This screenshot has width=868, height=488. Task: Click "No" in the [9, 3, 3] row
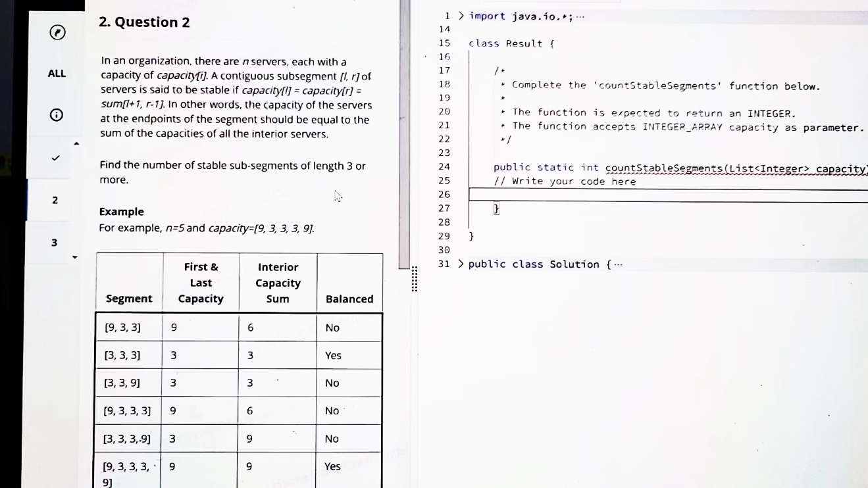point(332,328)
